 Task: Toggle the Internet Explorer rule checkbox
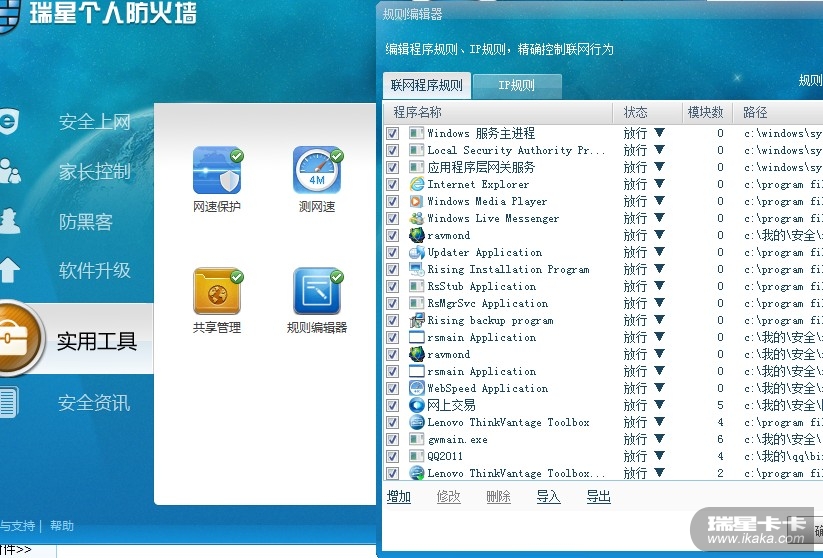point(393,184)
